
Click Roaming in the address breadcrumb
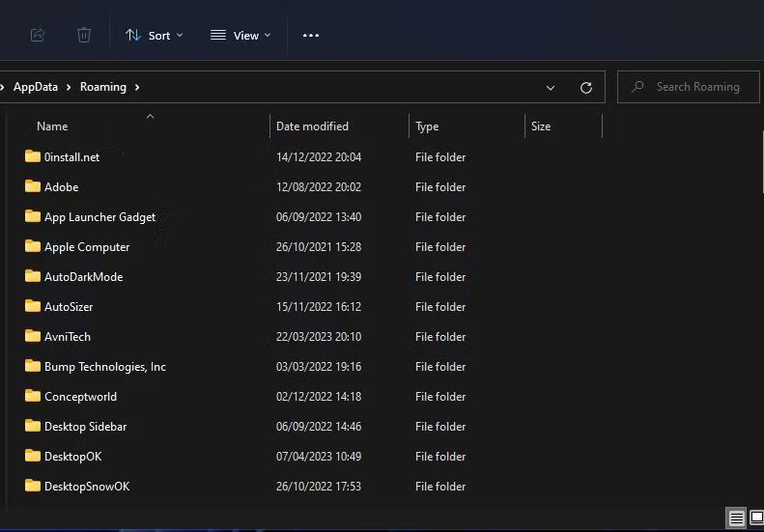pyautogui.click(x=102, y=87)
